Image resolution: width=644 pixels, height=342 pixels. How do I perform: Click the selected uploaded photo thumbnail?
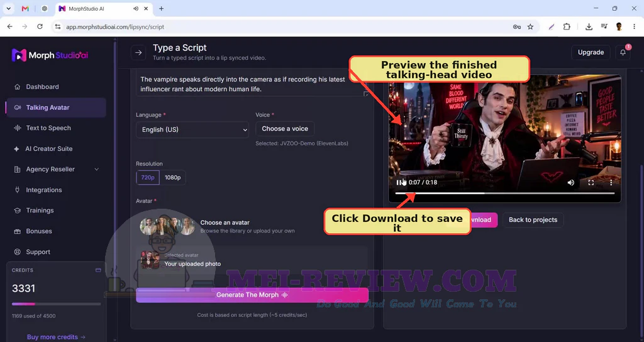pos(150,260)
